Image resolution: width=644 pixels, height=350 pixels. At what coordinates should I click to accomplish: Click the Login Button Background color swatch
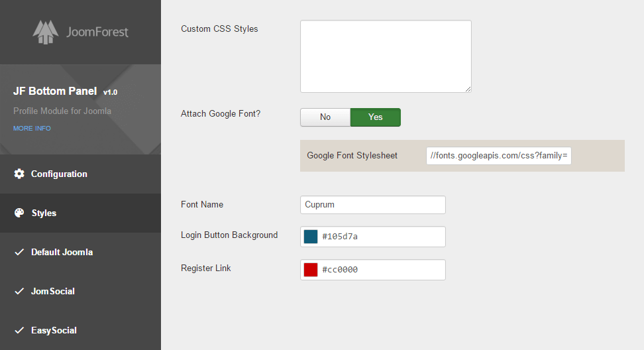311,237
